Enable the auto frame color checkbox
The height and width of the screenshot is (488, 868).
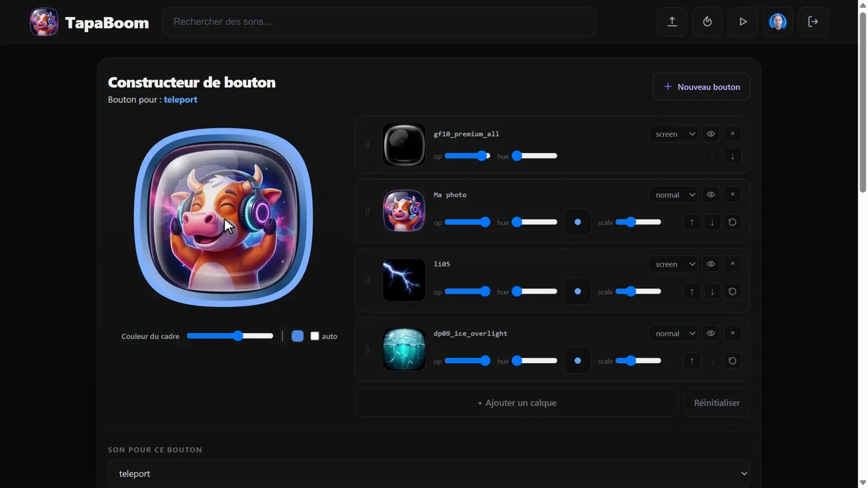tap(315, 336)
